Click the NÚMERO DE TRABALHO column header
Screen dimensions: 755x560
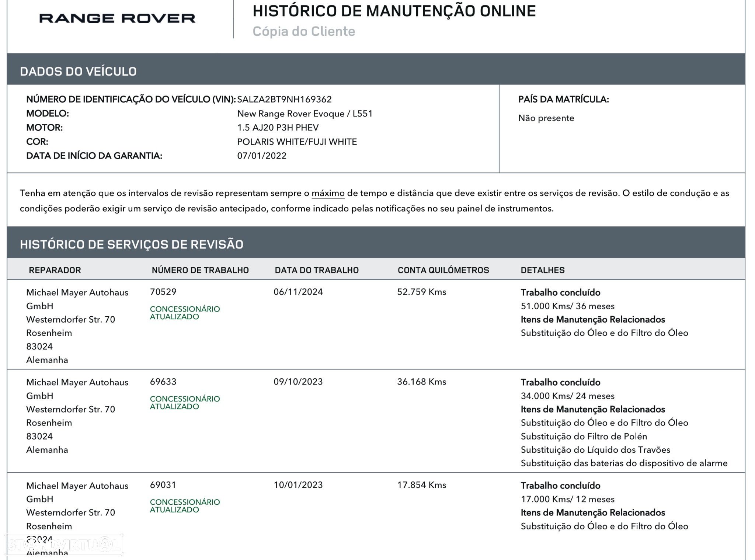200,270
